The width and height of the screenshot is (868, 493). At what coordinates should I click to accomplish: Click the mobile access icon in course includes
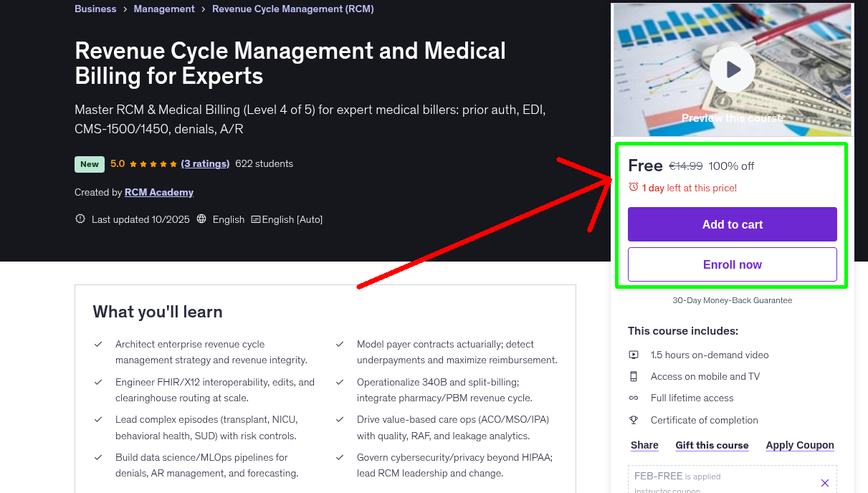[x=634, y=375]
